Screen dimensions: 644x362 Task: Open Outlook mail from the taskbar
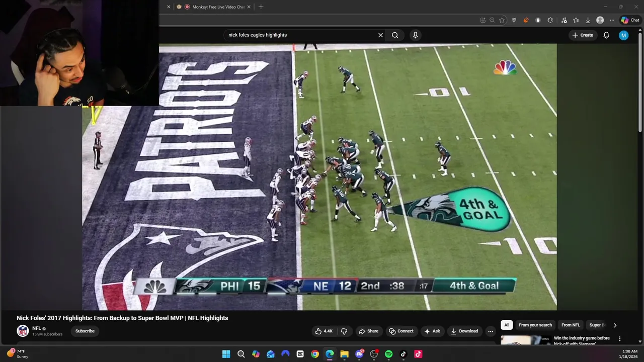[271, 354]
